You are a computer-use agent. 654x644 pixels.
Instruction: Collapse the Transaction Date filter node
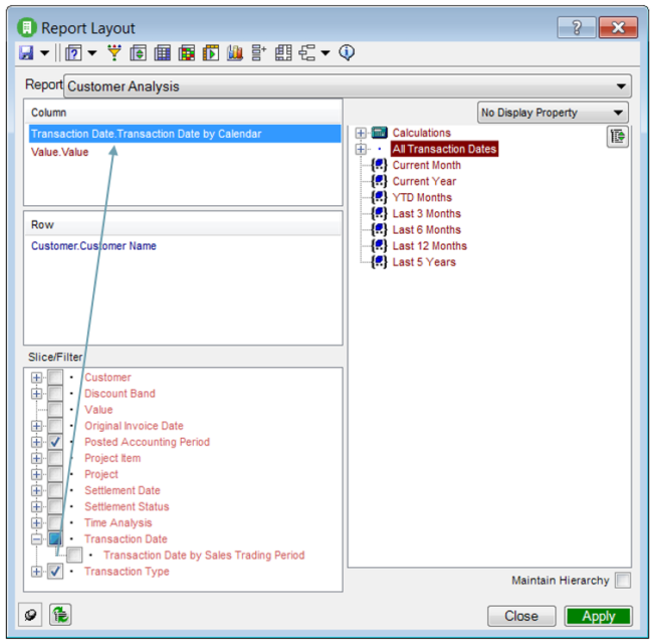tap(37, 539)
